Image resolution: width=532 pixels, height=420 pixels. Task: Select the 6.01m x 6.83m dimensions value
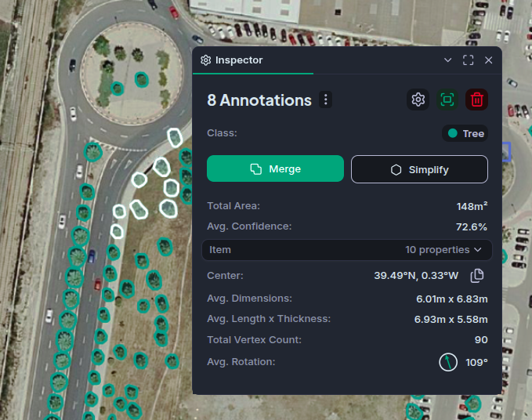pos(452,299)
